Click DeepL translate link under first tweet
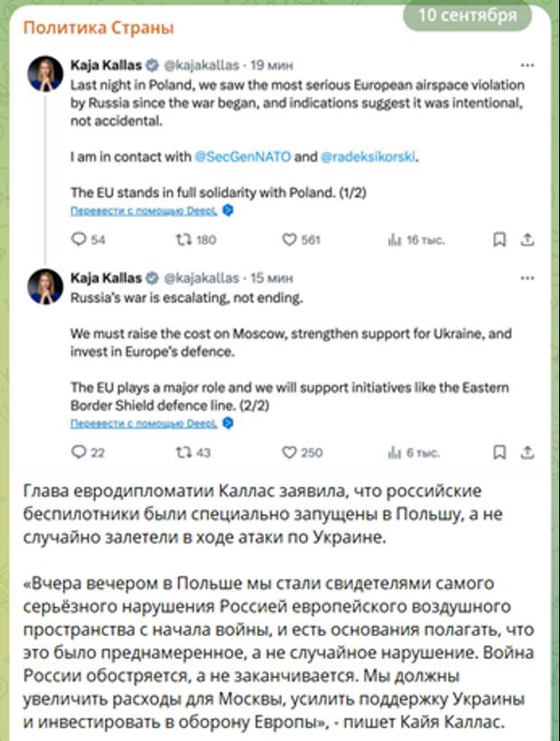560x741 pixels. [x=145, y=210]
